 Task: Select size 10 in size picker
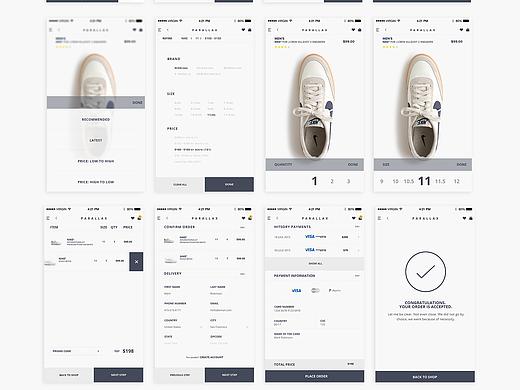click(395, 181)
